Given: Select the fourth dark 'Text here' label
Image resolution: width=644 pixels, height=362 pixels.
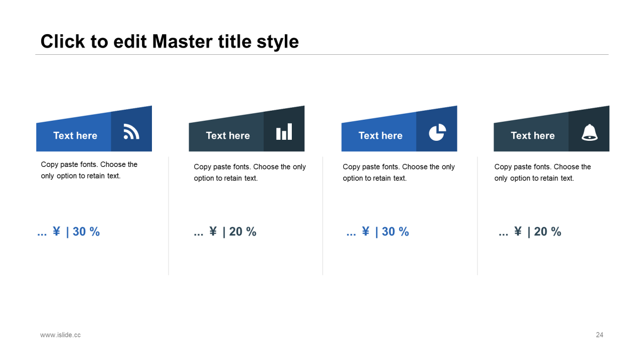Looking at the screenshot, I should 532,136.
